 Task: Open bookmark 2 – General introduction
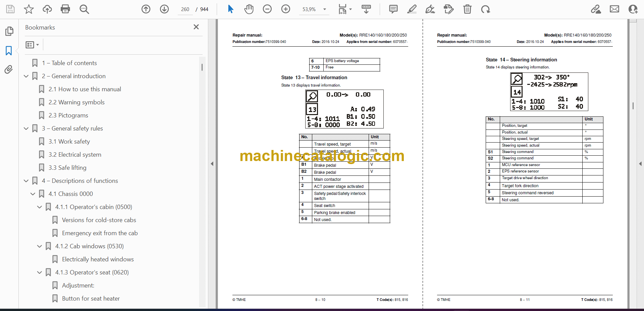pyautogui.click(x=73, y=76)
